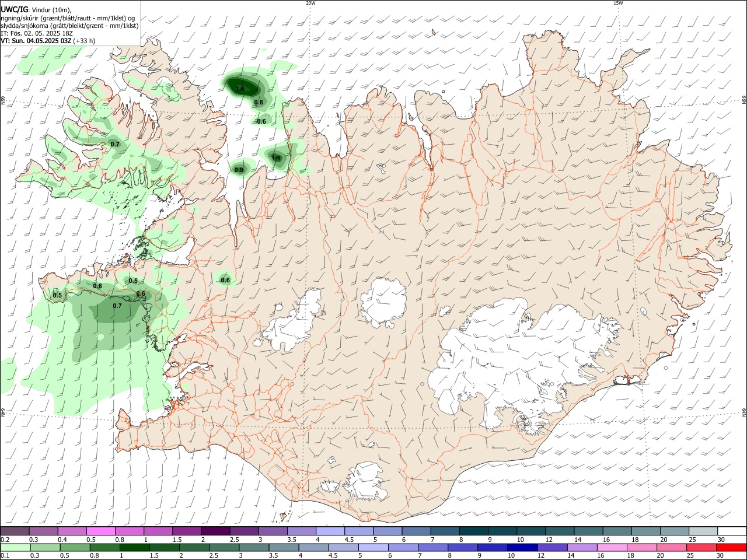Image resolution: width=747 pixels, height=560 pixels.
Task: Click the rain swatch between 0.8 and 1
Action: tap(104, 547)
